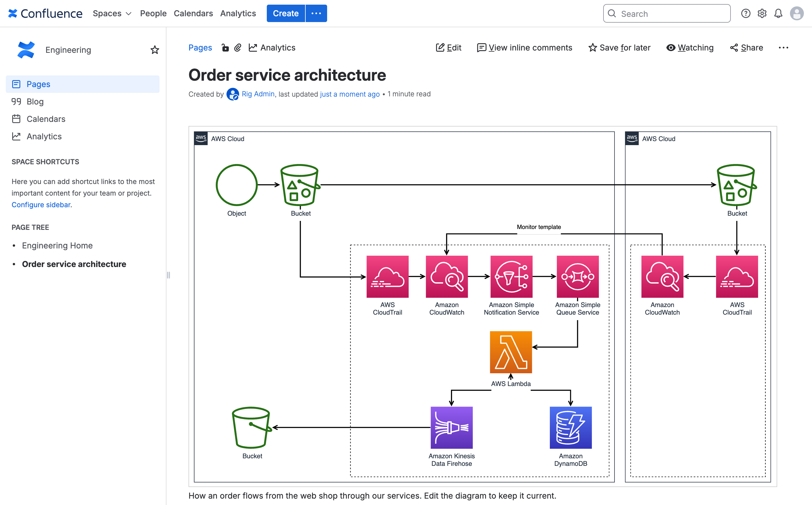Image resolution: width=812 pixels, height=505 pixels.
Task: Click the Amazon DynamoDB icon in diagram
Action: tap(570, 428)
